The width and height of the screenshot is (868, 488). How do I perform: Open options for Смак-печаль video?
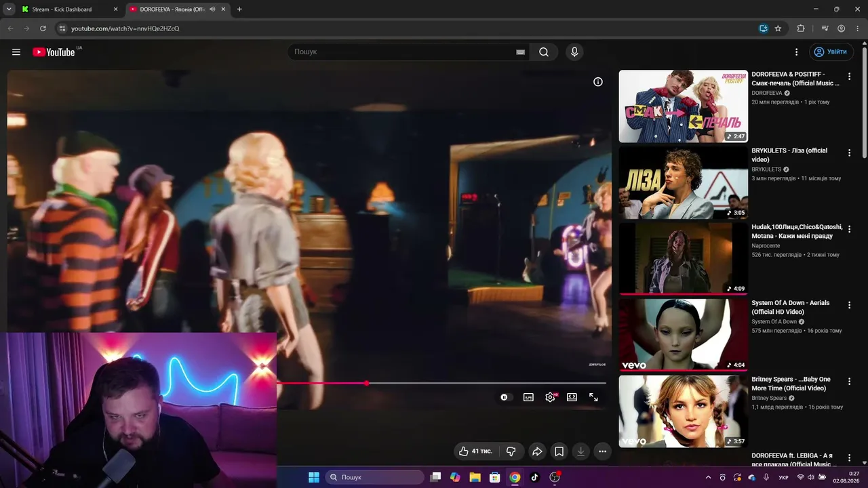pos(849,77)
